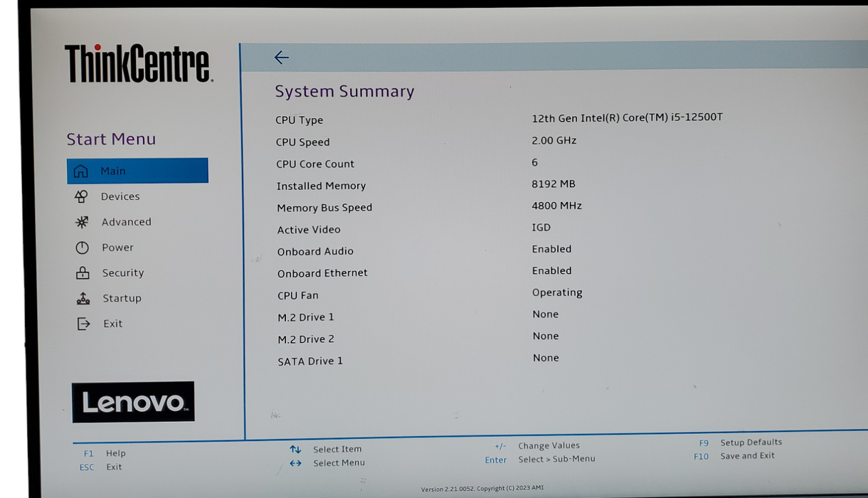Click the left-right arrows Select Menu icon
The height and width of the screenshot is (498, 868).
tap(295, 463)
